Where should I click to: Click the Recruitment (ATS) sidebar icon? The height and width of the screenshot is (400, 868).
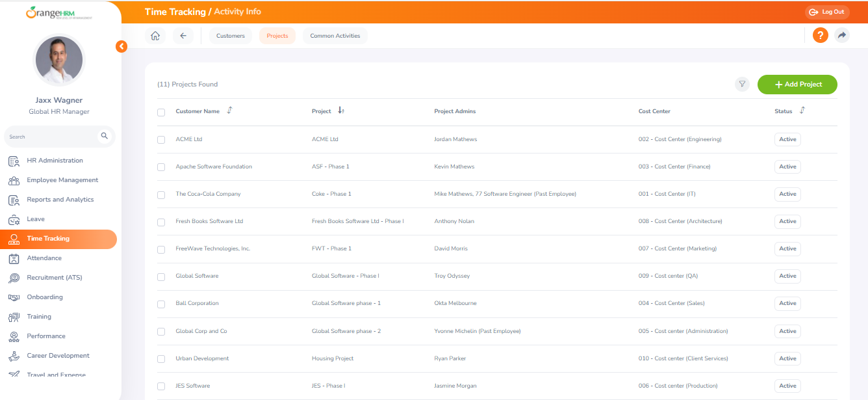click(x=14, y=278)
